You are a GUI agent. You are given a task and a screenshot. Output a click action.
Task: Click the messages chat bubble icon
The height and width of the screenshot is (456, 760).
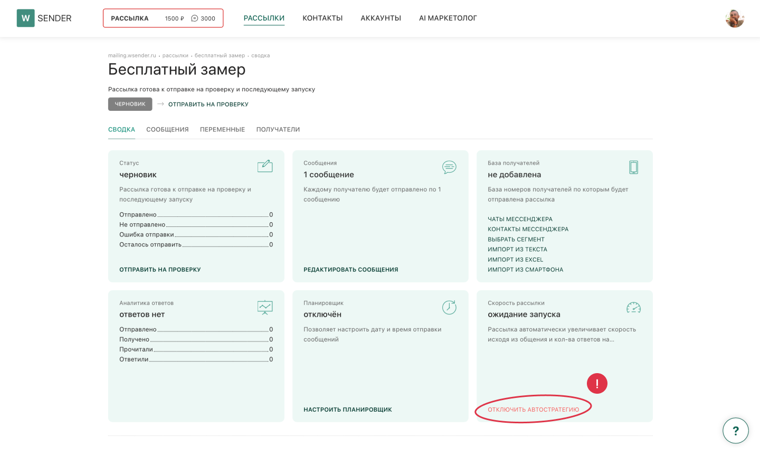click(x=449, y=167)
